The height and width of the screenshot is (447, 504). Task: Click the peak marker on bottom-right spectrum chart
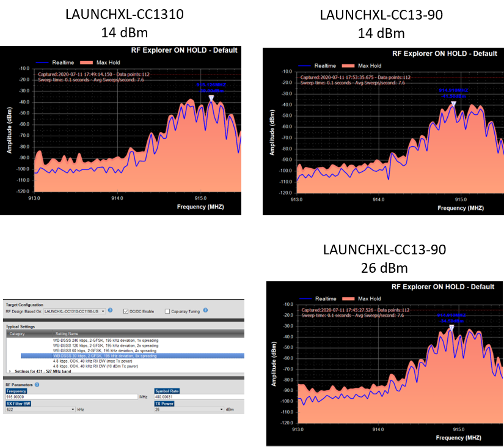[x=450, y=327]
